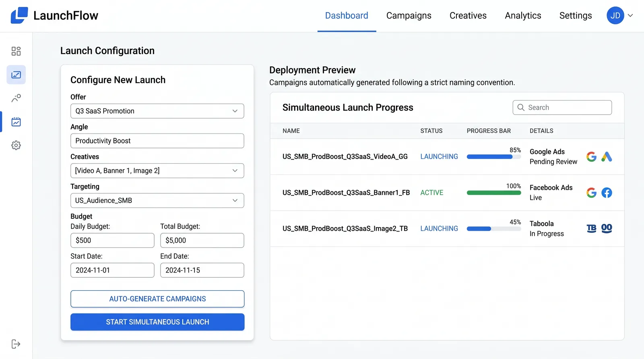Click the Taboola details text
The width and height of the screenshot is (644, 359).
coord(541,224)
